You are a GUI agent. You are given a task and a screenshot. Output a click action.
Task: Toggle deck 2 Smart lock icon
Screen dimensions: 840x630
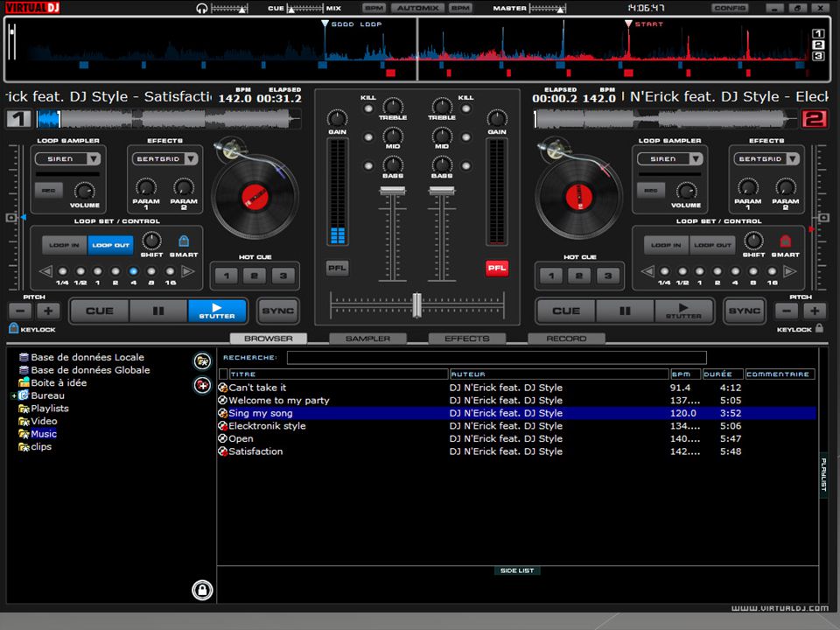click(786, 241)
